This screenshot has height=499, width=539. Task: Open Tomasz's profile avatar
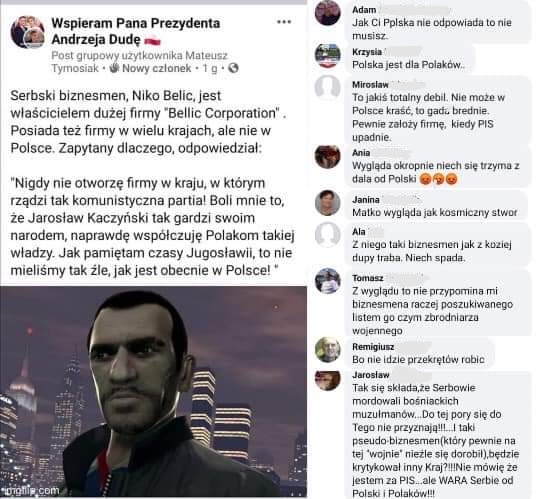pos(328,281)
